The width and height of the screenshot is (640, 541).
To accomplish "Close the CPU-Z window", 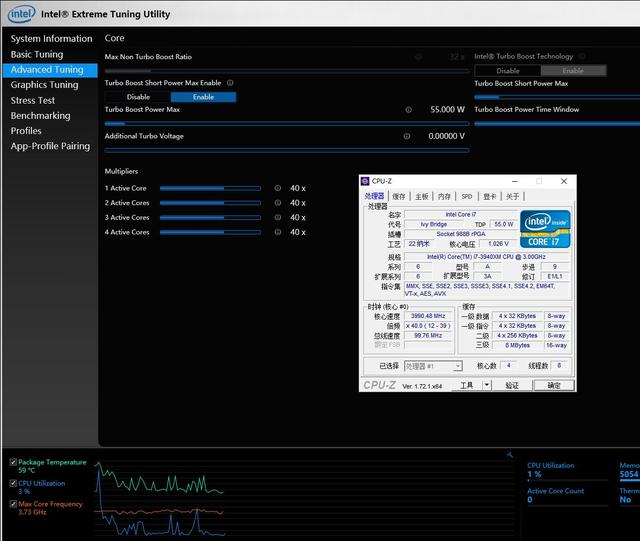I will click(x=564, y=181).
